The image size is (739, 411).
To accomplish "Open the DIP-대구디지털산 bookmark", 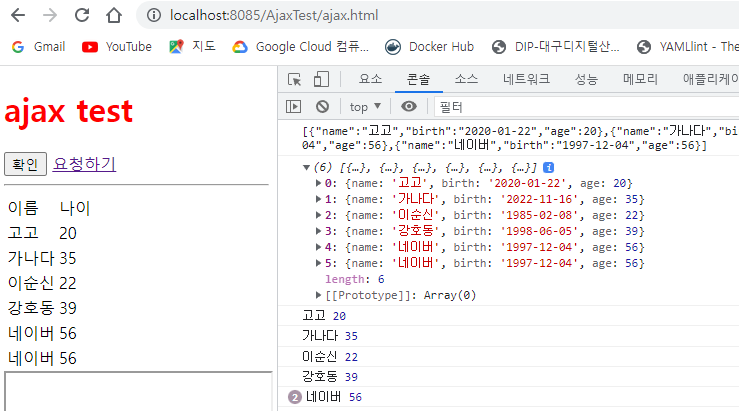I will coord(555,47).
